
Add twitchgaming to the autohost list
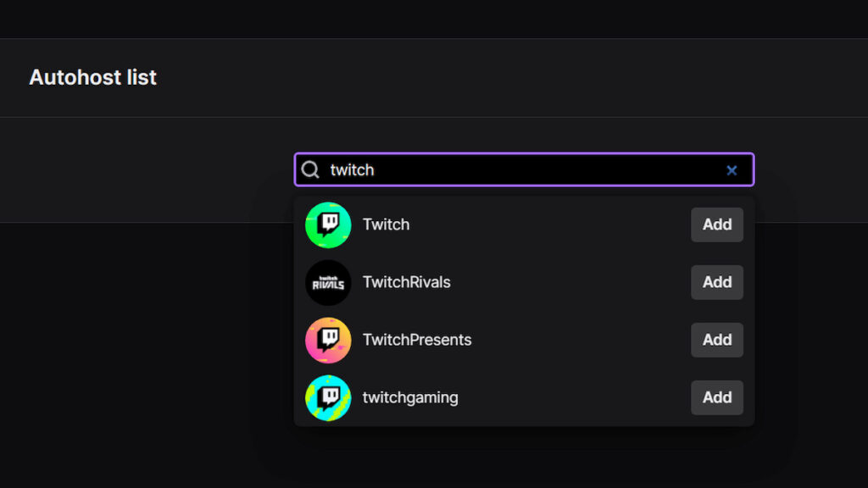[716, 397]
